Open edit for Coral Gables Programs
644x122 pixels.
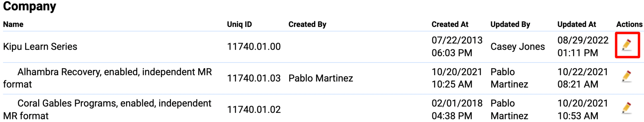pyautogui.click(x=627, y=108)
